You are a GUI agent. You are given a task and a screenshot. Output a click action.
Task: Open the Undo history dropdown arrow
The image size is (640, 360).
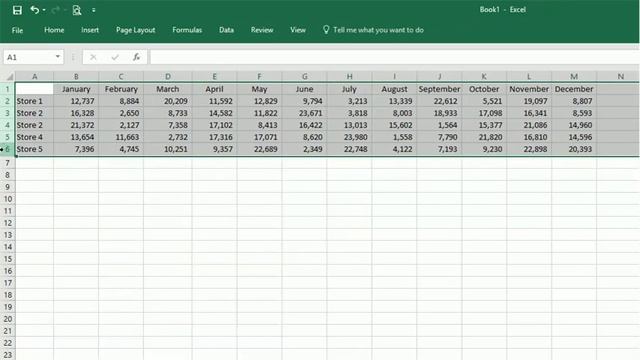[44, 10]
